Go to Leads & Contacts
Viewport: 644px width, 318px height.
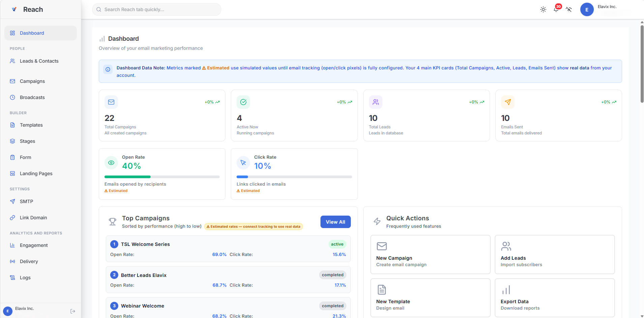pyautogui.click(x=40, y=61)
